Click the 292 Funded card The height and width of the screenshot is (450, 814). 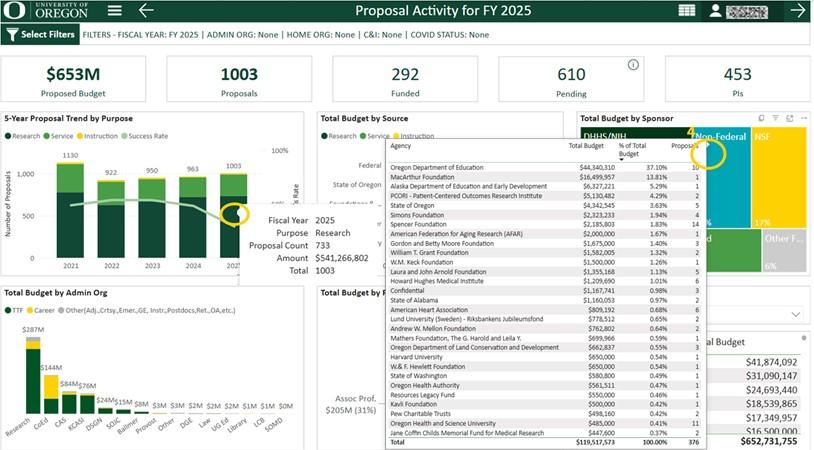click(x=405, y=79)
